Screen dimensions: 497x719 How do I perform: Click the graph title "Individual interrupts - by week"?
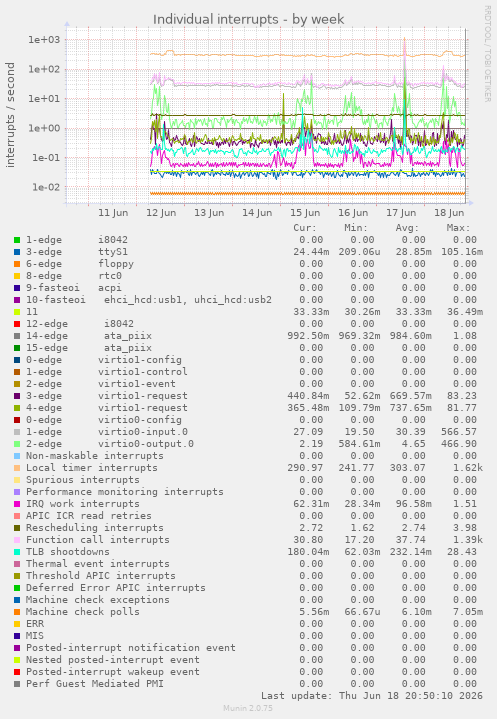(248, 19)
